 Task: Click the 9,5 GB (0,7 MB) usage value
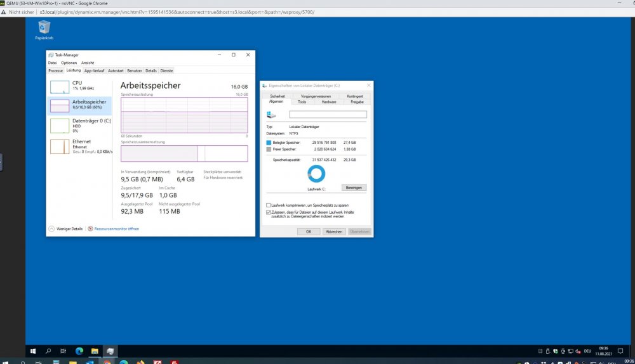[142, 179]
